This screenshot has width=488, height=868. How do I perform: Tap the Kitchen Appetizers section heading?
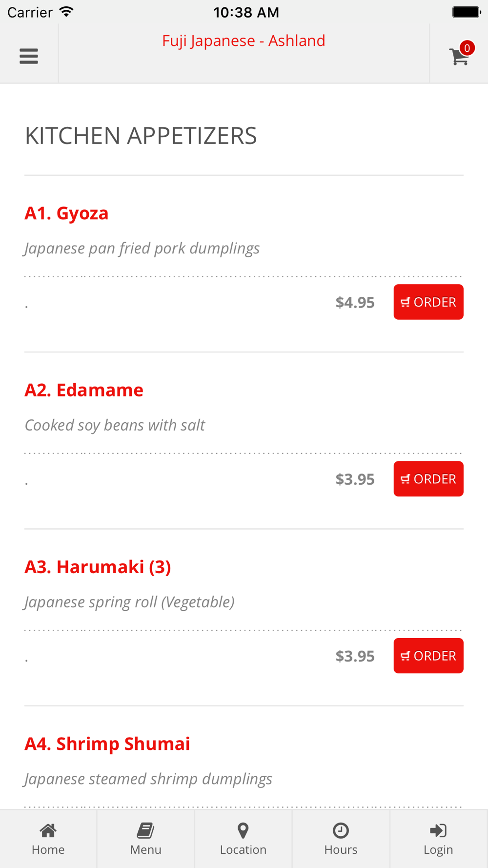pos(141,136)
